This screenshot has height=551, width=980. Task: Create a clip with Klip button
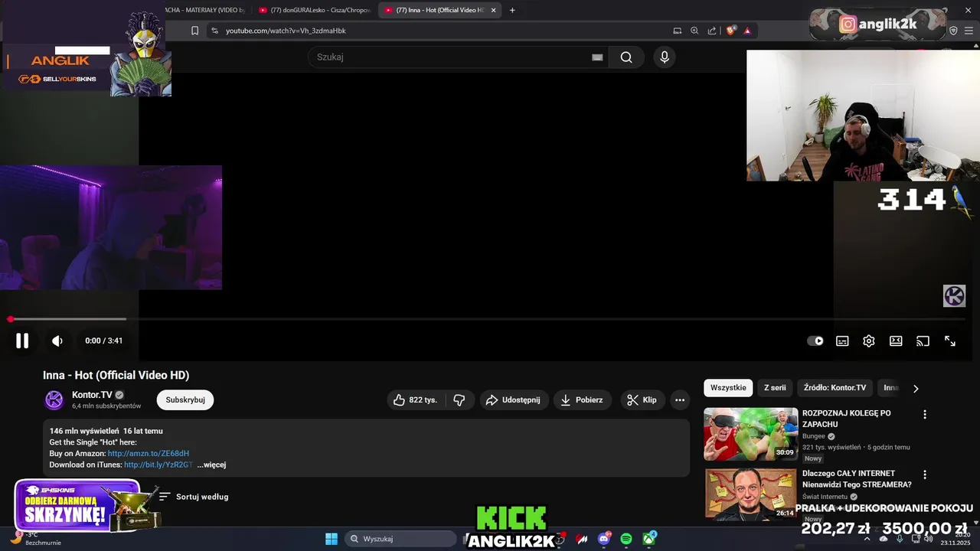(x=642, y=400)
